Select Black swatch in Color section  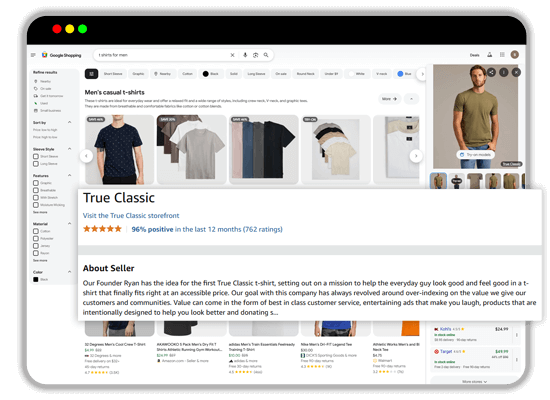(x=36, y=279)
